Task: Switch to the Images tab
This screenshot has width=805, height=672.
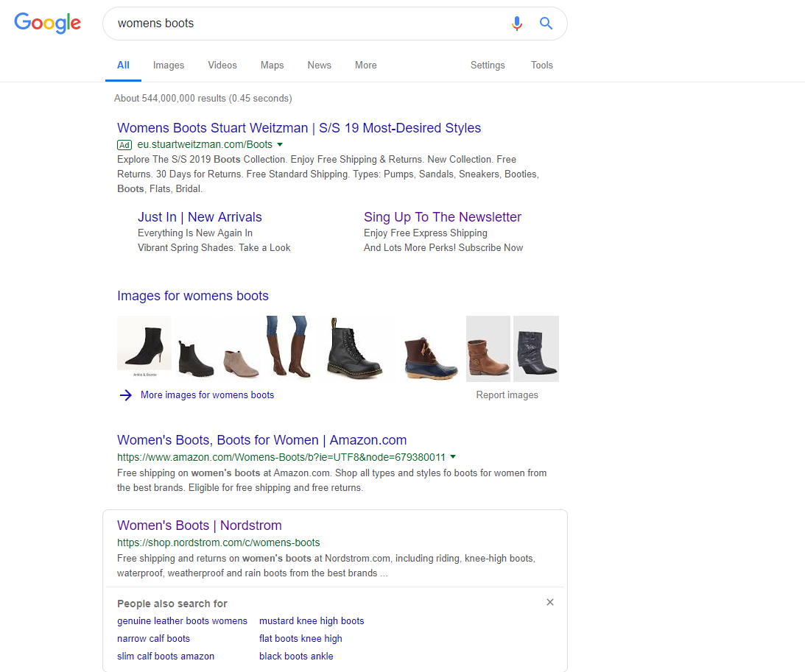Action: (169, 66)
